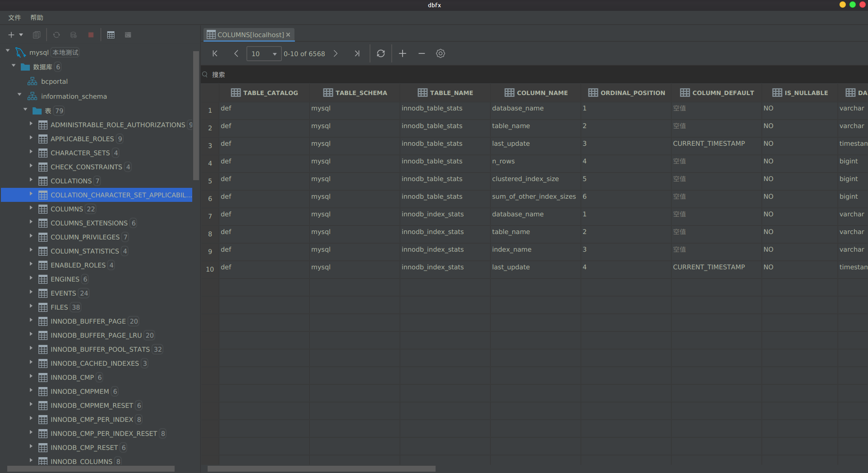Viewport: 868px width, 473px height.
Task: Click the ORDINAL_POSITION column header
Action: click(x=626, y=93)
